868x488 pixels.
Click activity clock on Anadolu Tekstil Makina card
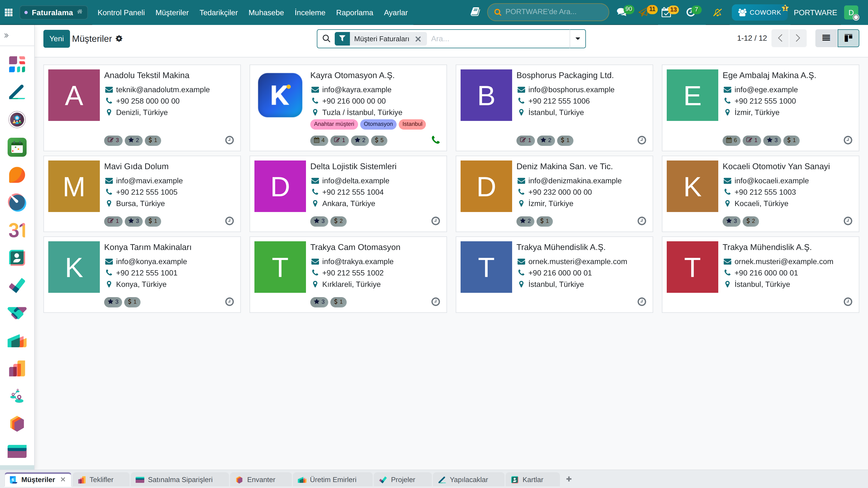coord(229,140)
